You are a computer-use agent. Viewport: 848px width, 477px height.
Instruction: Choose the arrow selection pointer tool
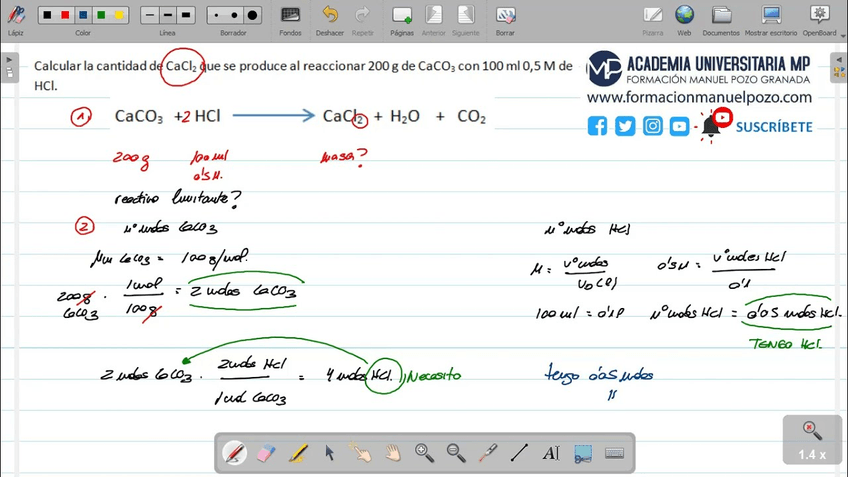pos(329,453)
